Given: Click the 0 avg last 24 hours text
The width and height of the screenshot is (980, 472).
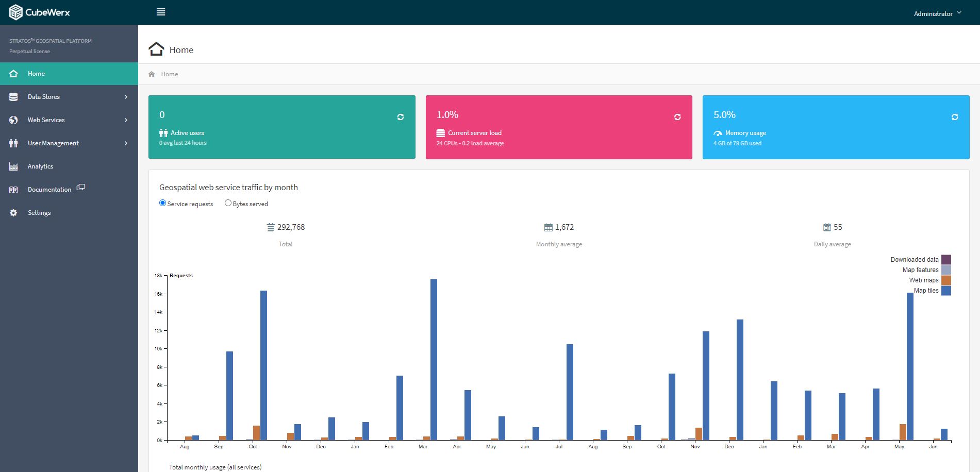Looking at the screenshot, I should click(183, 143).
